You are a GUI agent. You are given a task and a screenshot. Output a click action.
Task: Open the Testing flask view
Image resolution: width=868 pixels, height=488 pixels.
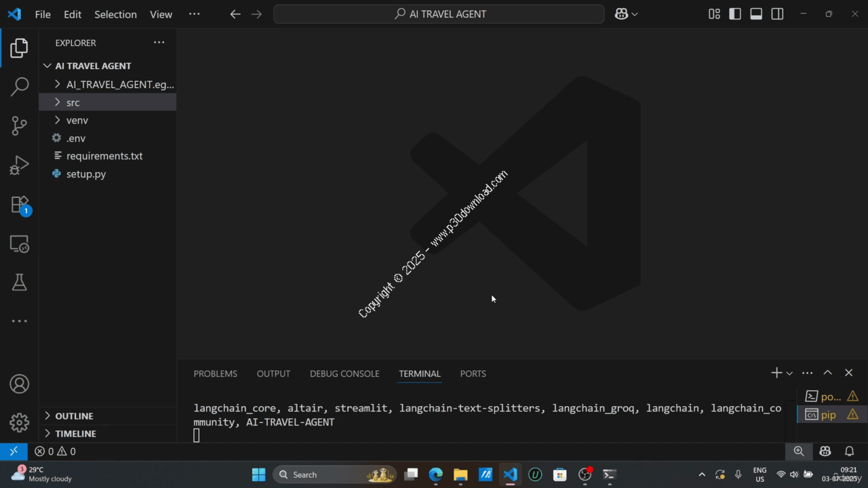click(20, 283)
